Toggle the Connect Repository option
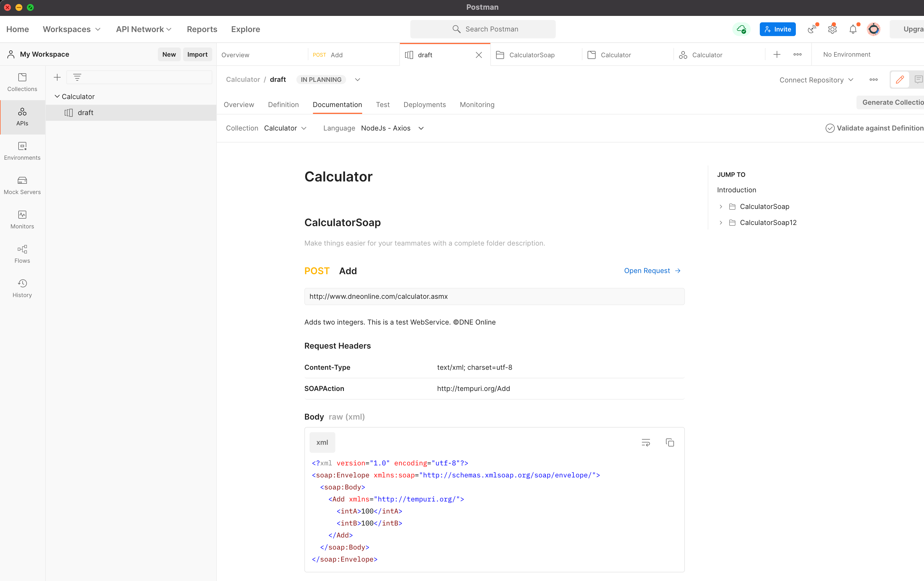Image resolution: width=924 pixels, height=581 pixels. click(x=816, y=79)
